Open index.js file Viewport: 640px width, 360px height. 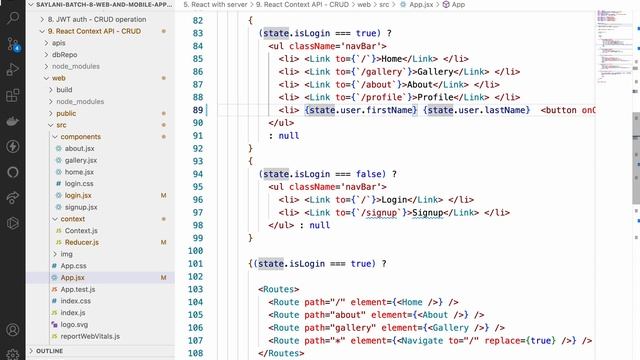[73, 313]
